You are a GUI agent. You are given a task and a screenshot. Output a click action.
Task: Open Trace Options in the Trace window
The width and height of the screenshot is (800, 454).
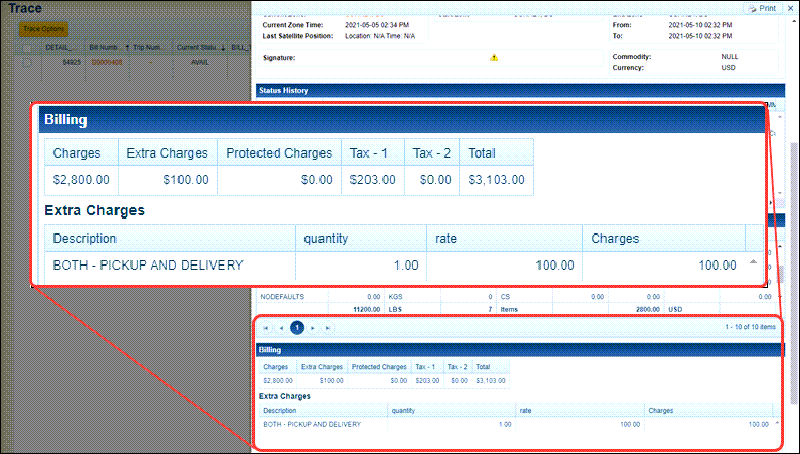tap(43, 29)
